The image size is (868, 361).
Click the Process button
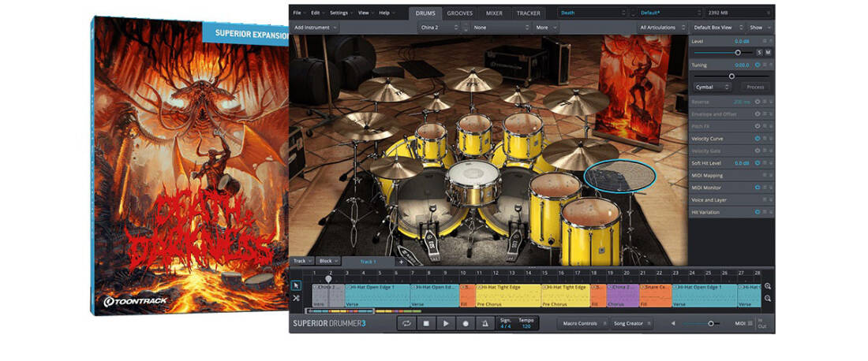755,87
